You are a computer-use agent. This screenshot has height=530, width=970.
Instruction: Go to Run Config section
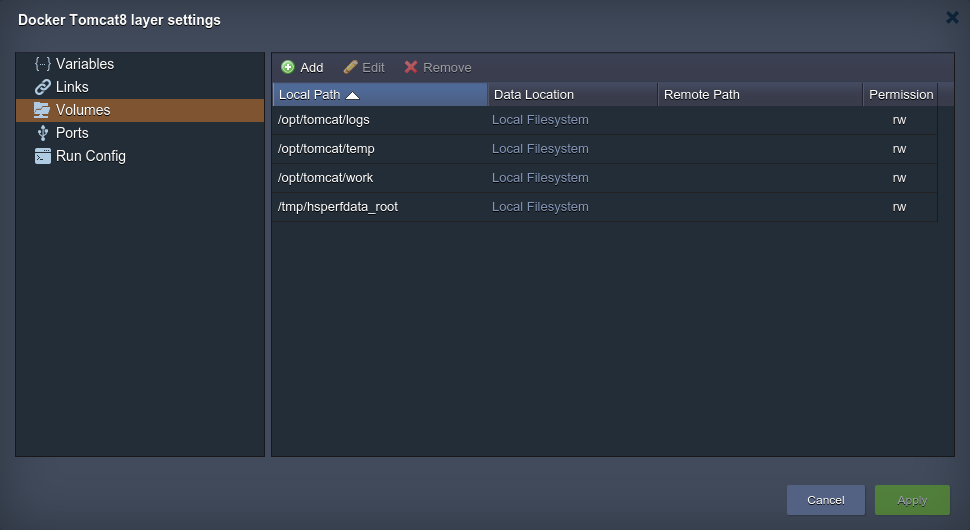(140, 156)
